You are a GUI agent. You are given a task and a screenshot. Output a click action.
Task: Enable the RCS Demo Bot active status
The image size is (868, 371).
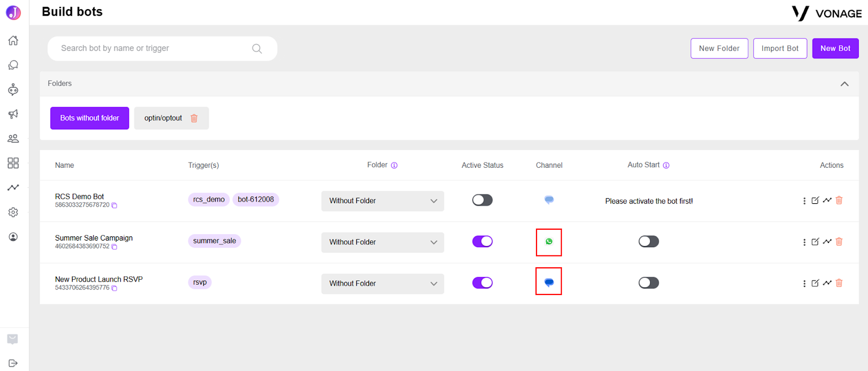click(x=482, y=200)
